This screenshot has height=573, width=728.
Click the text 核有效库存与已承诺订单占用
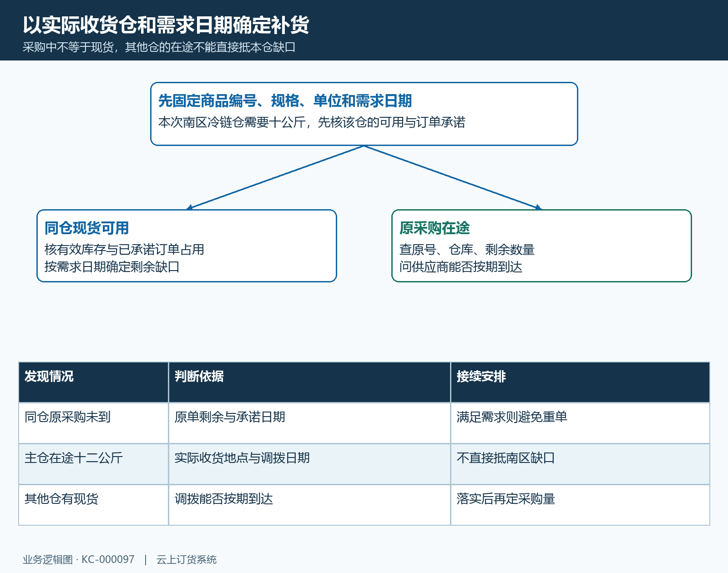(x=124, y=250)
